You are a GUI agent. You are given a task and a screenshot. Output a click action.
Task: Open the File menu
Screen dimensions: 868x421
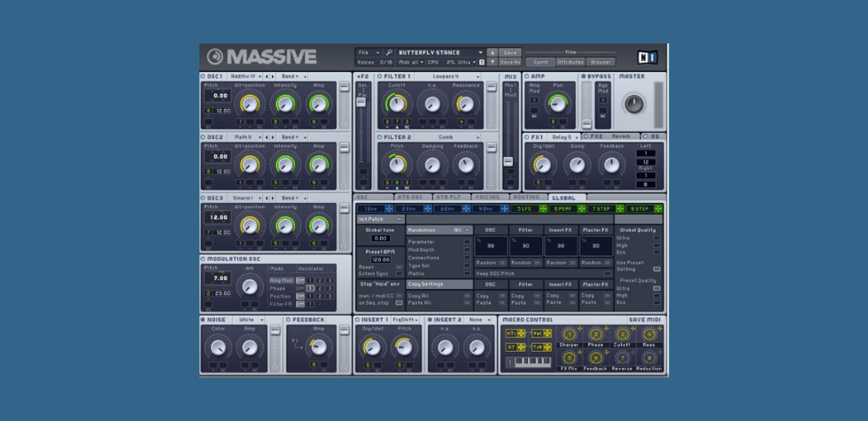click(x=368, y=52)
